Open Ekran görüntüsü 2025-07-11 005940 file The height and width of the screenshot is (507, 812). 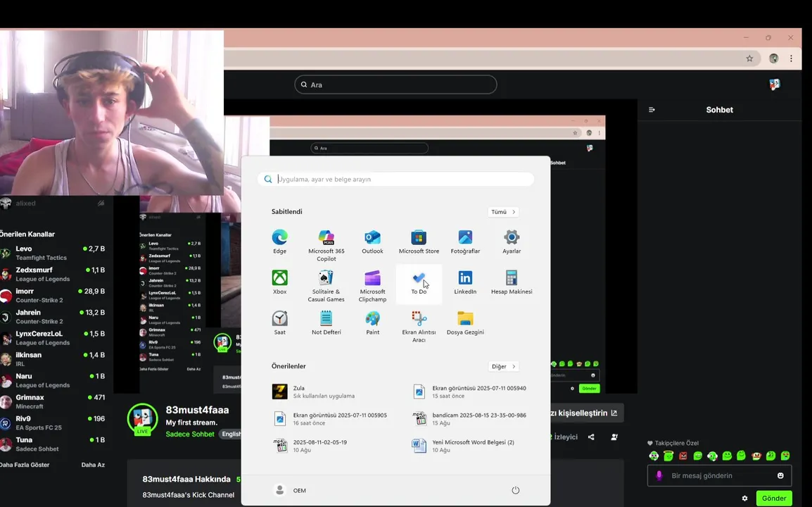point(470,392)
